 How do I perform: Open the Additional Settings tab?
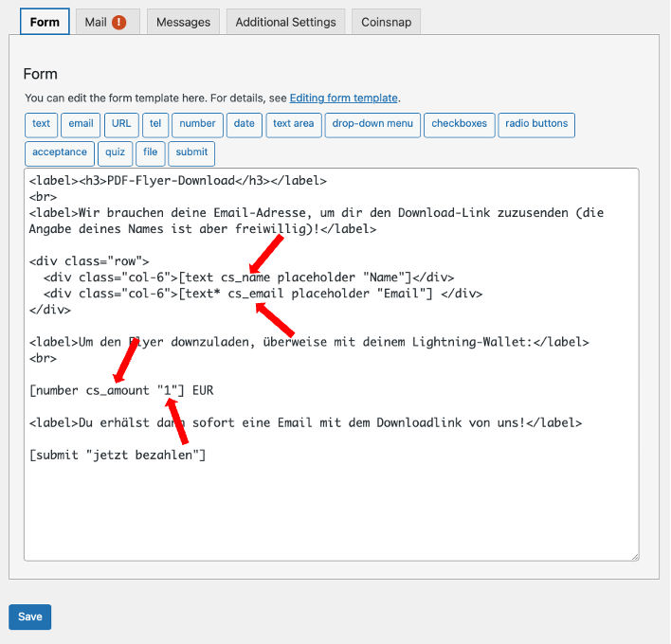[x=285, y=22]
